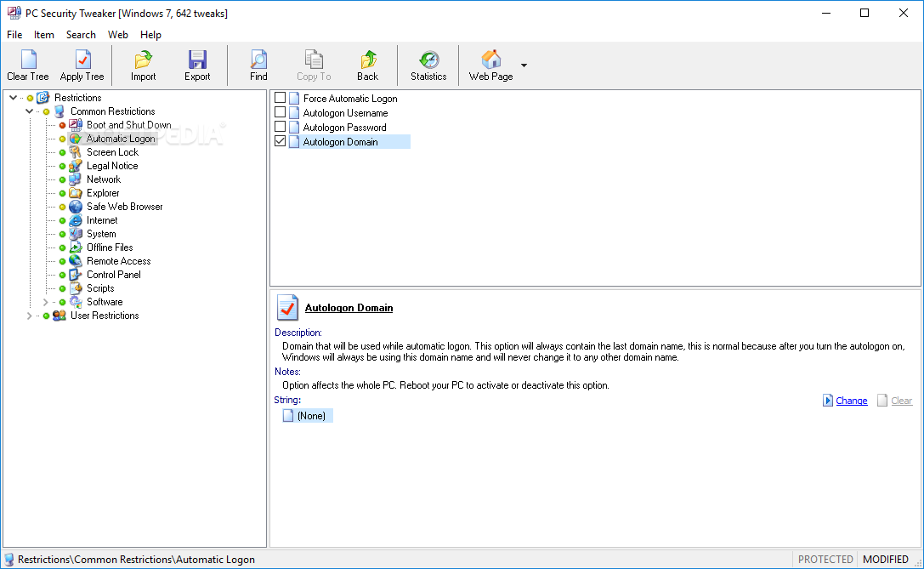Collapse the Restrictions root node
Image resolution: width=924 pixels, height=569 pixels.
pyautogui.click(x=13, y=97)
